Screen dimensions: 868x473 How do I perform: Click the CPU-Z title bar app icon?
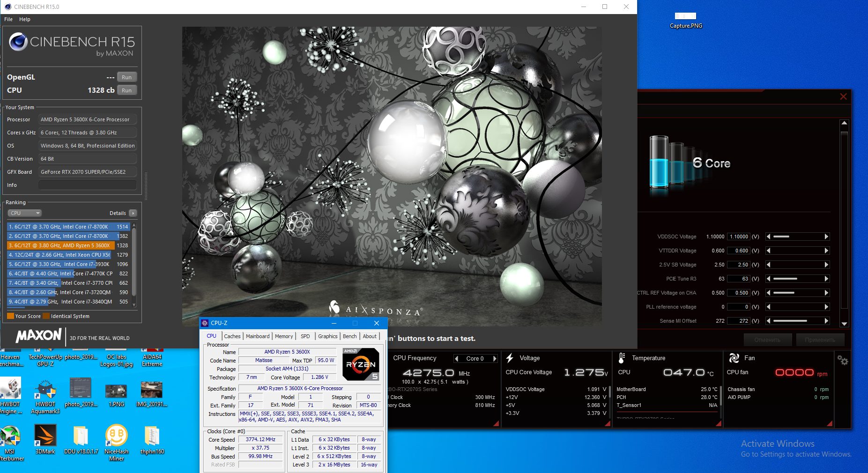pos(205,323)
